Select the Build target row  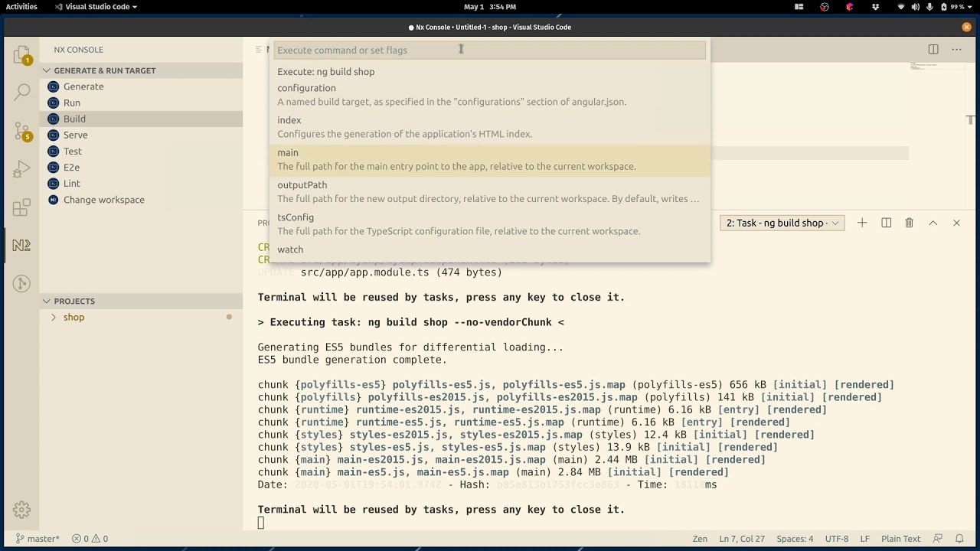point(142,119)
